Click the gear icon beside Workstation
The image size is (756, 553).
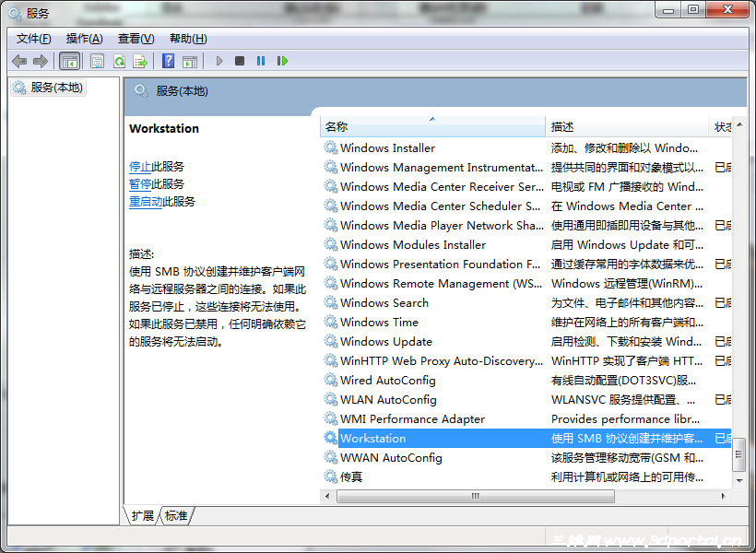(x=330, y=438)
